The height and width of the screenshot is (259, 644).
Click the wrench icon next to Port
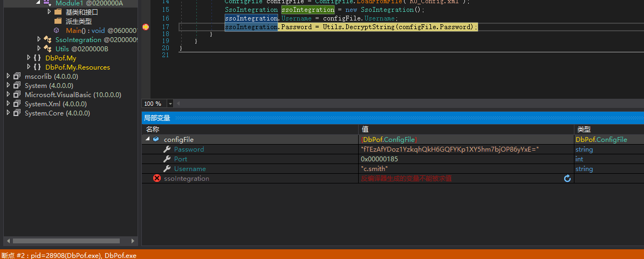pyautogui.click(x=167, y=159)
